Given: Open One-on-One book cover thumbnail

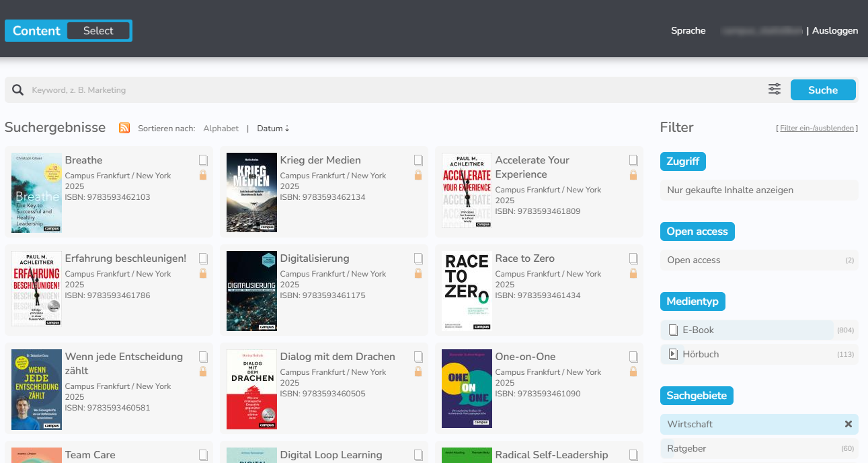Looking at the screenshot, I should coord(467,388).
